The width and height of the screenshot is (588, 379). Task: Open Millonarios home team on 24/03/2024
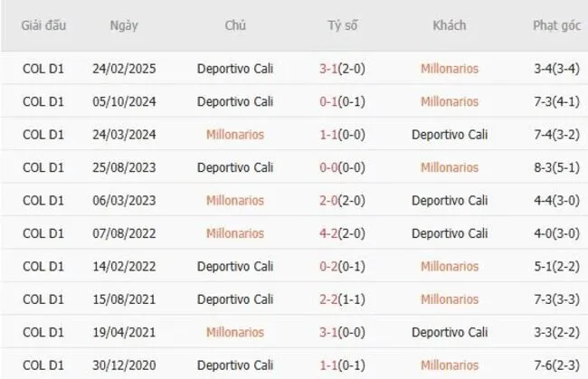(x=235, y=135)
